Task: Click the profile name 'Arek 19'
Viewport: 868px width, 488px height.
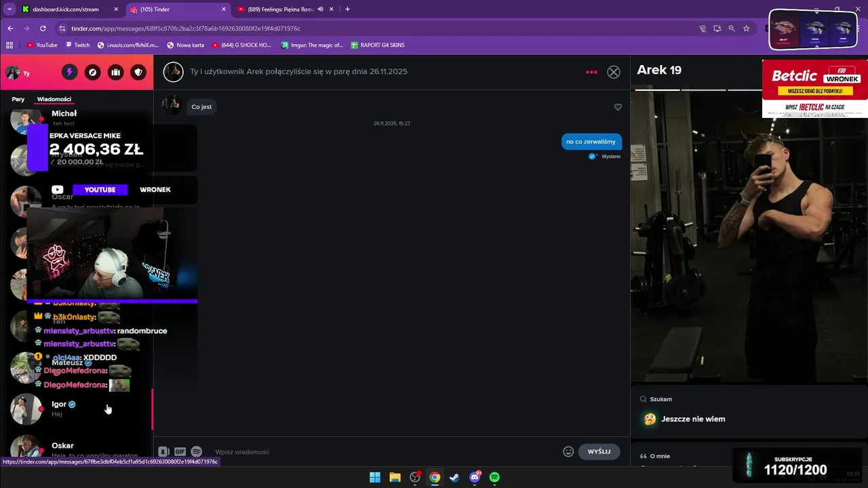Action: click(x=659, y=70)
